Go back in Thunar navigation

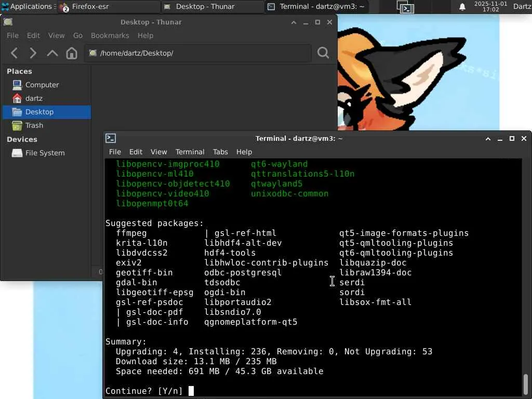(x=14, y=53)
